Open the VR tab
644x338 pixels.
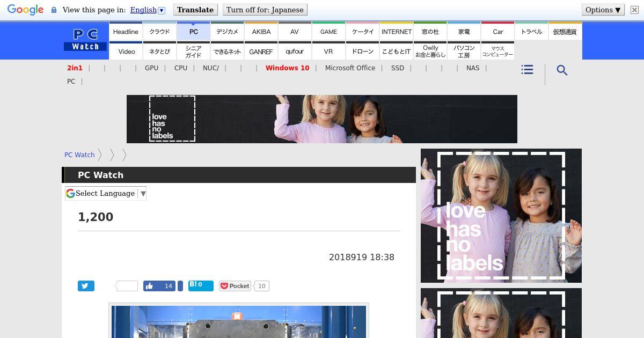[x=328, y=51]
